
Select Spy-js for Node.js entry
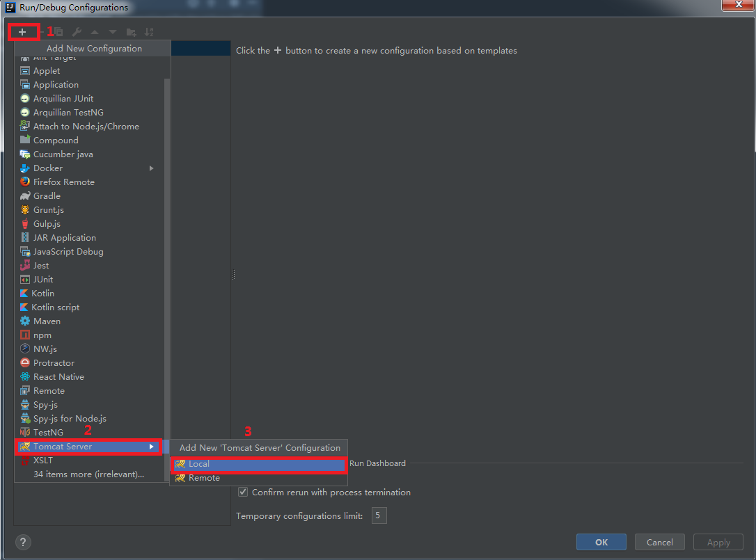coord(89,419)
